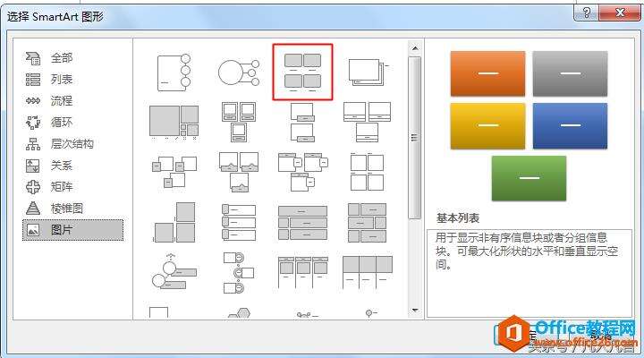Click the scroll up arrow of layout list

tap(415, 48)
